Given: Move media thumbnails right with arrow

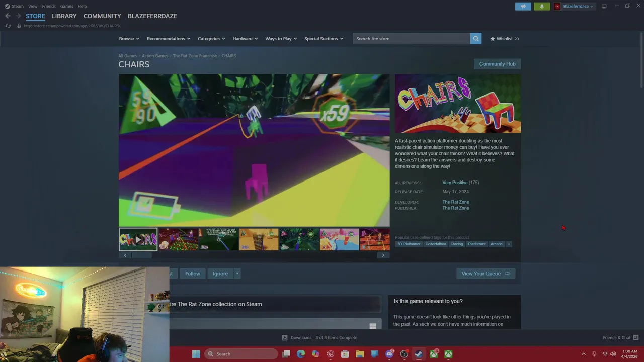Looking at the screenshot, I should [383, 255].
